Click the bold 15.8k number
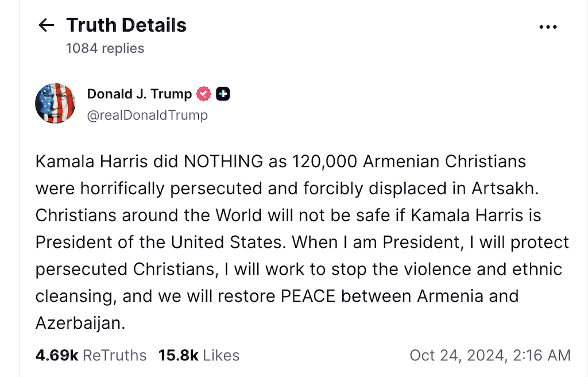 (x=178, y=355)
